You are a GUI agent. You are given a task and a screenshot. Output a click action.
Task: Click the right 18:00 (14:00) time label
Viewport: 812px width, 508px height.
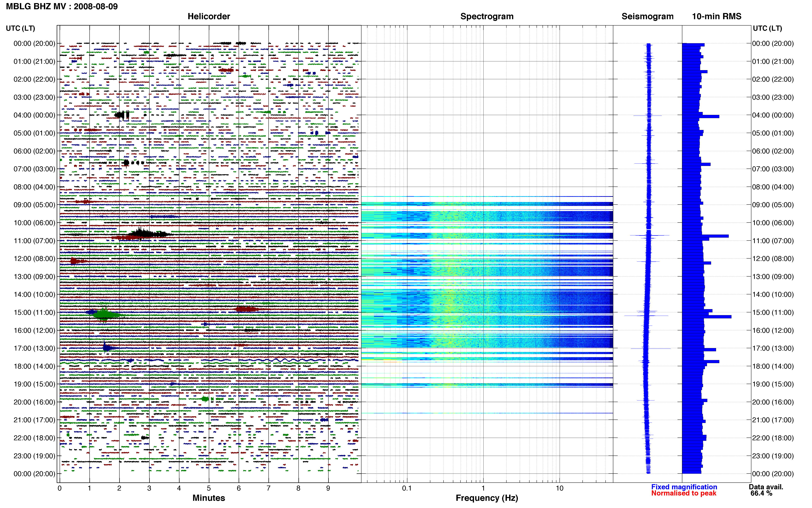pos(773,366)
